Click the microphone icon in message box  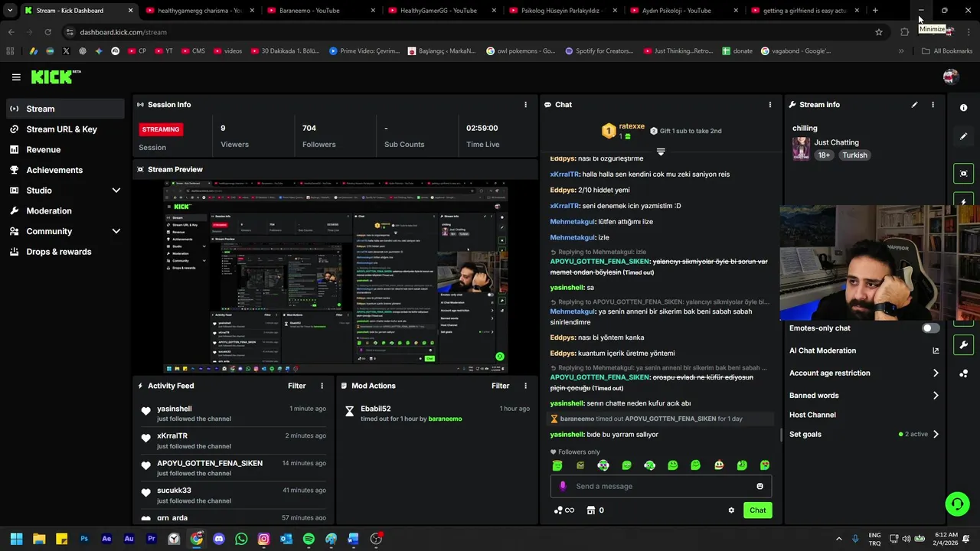point(563,486)
